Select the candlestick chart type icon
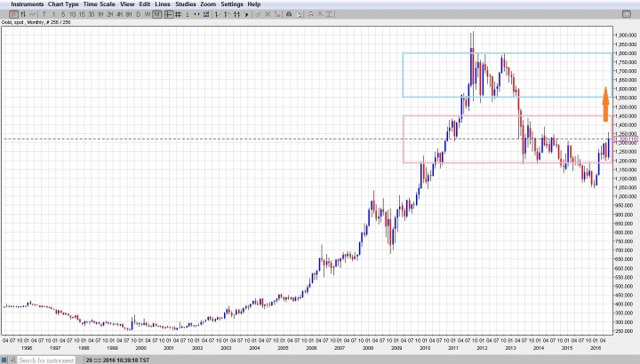Screen dimensions: 640x364 13,14
